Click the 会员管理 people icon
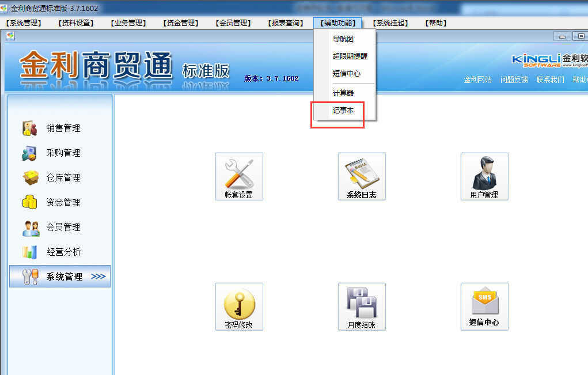Screen dimensions: 588x375 coord(31,228)
